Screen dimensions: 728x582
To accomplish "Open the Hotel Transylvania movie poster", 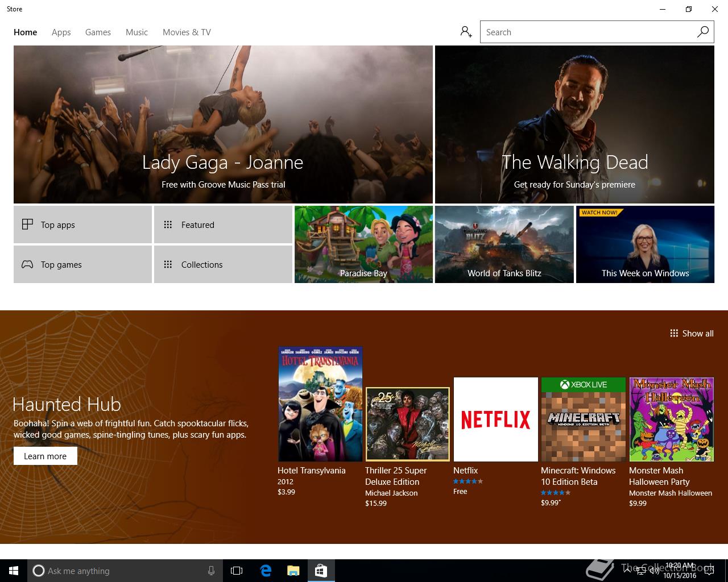I will coord(320,404).
